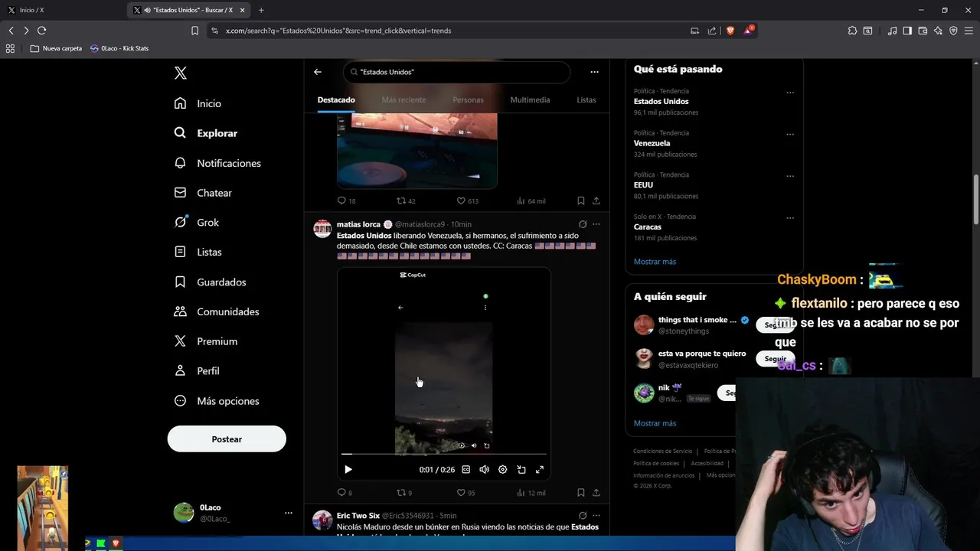Click Mostrar más under trends
The width and height of the screenshot is (980, 551).
655,262
